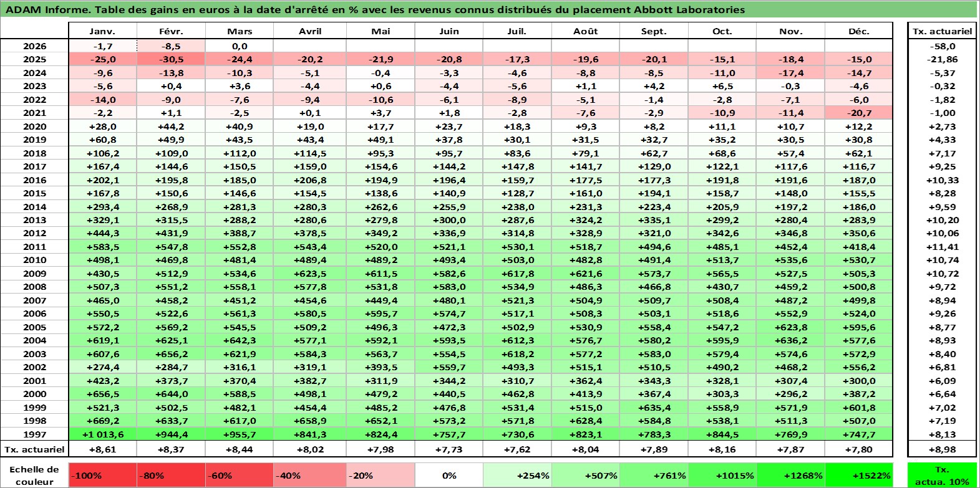Screen dimensions: 980x488
Task: Click the +11,41 actuarial rate for 2011
Action: pyautogui.click(x=942, y=247)
